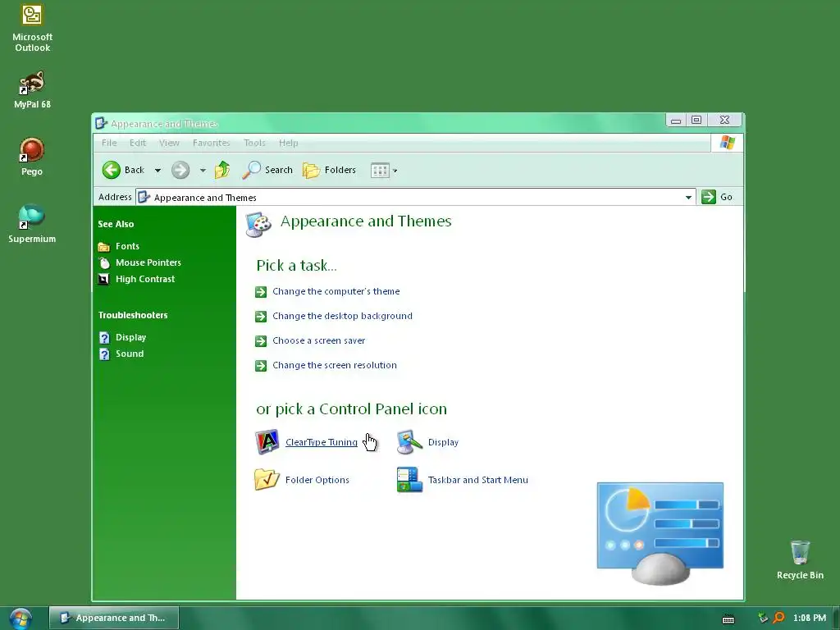
Task: Click Change the screen resolution link
Action: [335, 365]
